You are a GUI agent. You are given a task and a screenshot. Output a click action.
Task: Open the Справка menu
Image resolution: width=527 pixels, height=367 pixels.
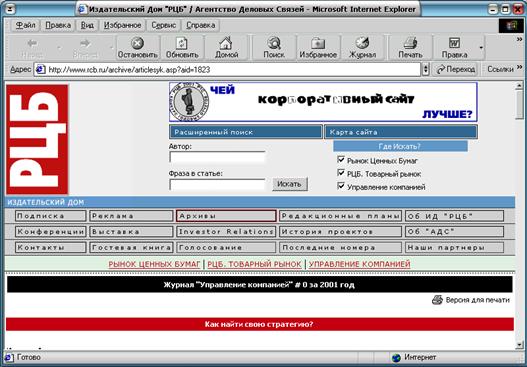point(201,25)
